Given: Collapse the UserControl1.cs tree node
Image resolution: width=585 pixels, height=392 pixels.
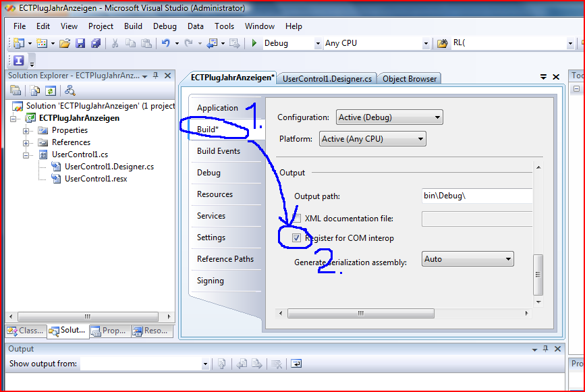Looking at the screenshot, I should (x=26, y=155).
